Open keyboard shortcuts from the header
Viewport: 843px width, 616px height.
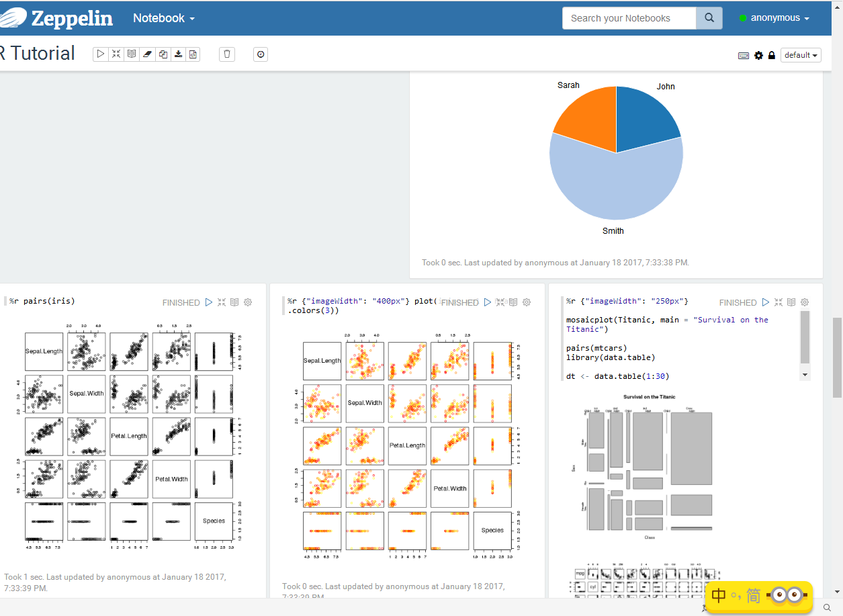(x=744, y=56)
